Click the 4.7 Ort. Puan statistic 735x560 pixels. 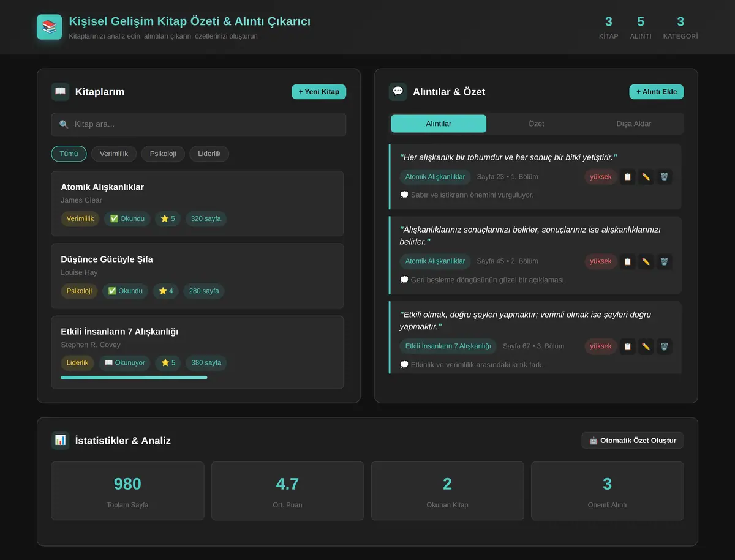coord(287,491)
